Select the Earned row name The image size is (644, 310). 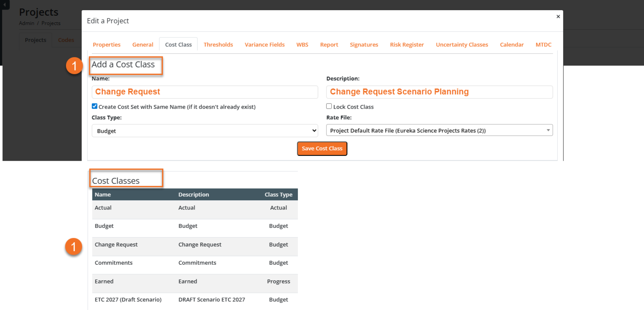coord(104,281)
